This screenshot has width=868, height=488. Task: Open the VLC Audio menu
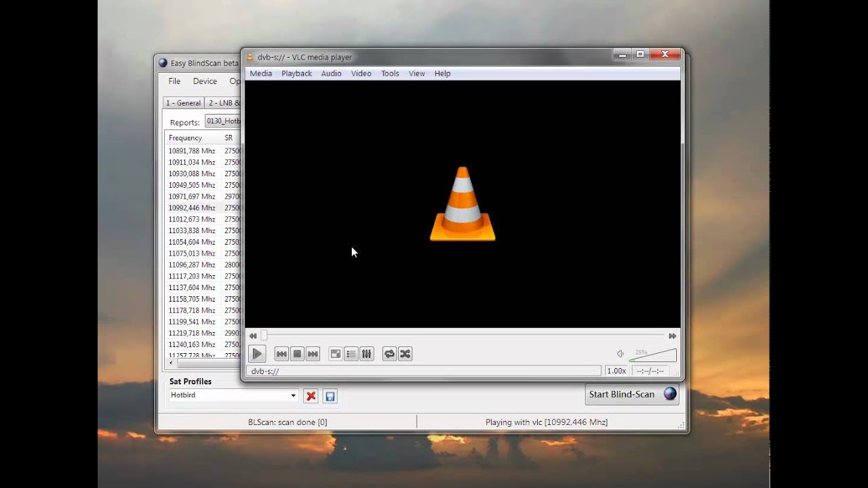pyautogui.click(x=332, y=73)
